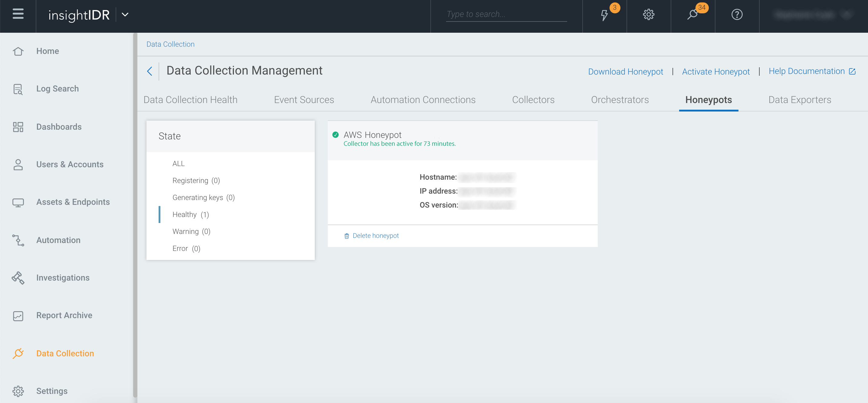Open Help Documentation link
The height and width of the screenshot is (403, 868).
806,71
